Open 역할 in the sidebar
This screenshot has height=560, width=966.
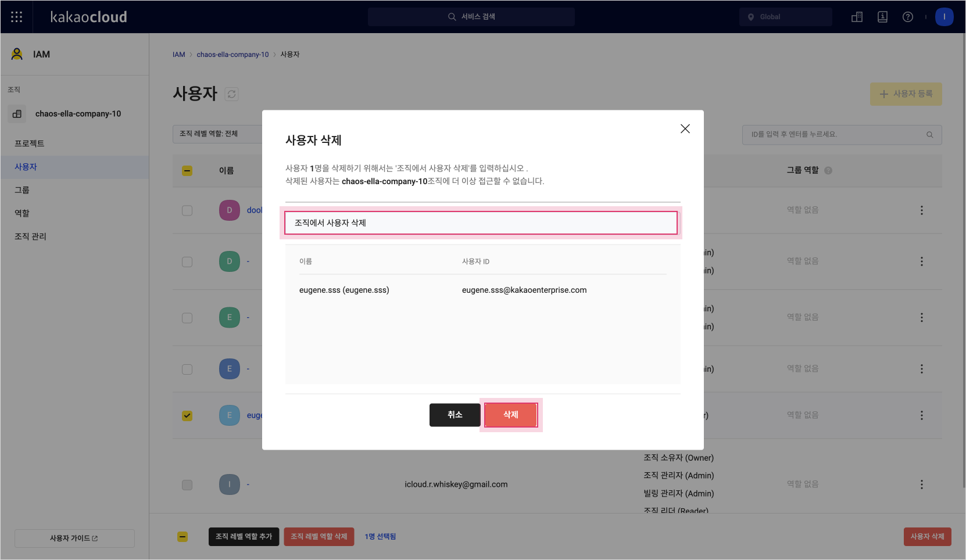point(74,213)
